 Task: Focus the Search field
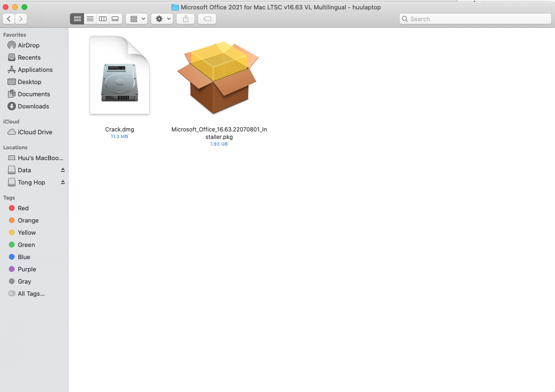(475, 19)
